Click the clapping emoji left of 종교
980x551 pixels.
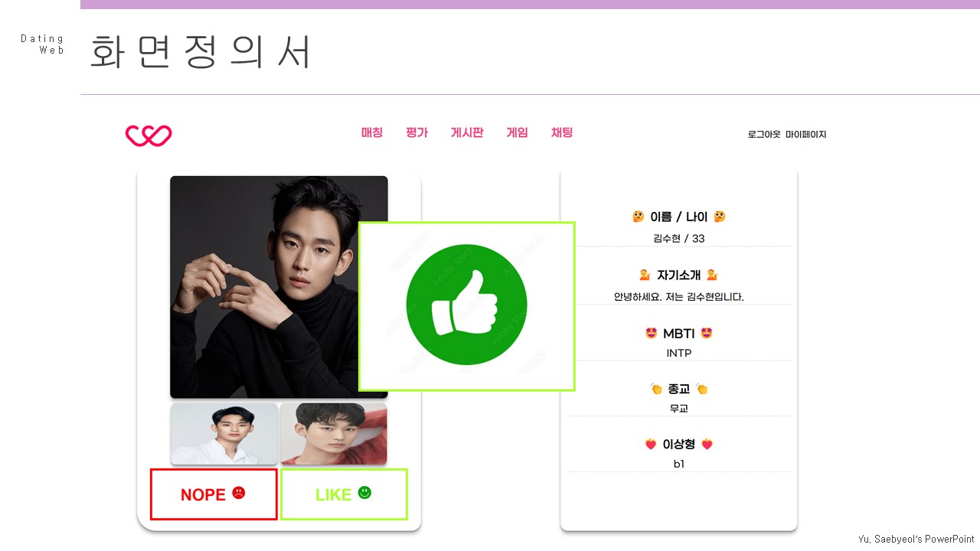pyautogui.click(x=656, y=389)
